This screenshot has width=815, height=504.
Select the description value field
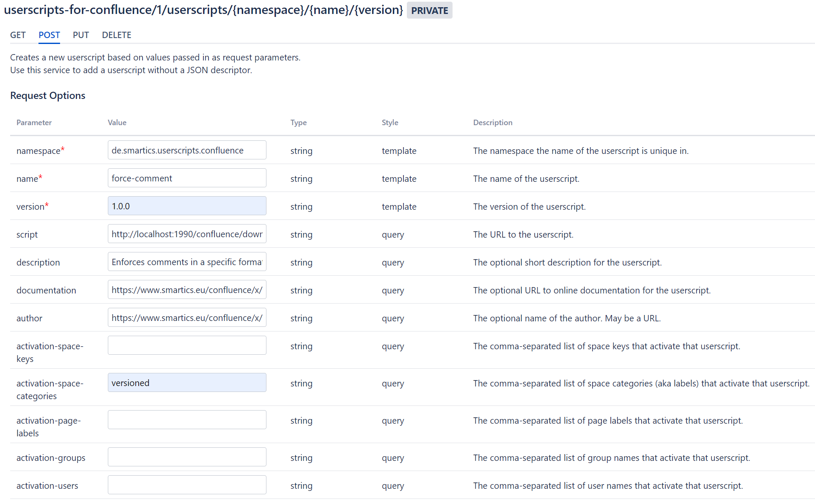pyautogui.click(x=187, y=261)
